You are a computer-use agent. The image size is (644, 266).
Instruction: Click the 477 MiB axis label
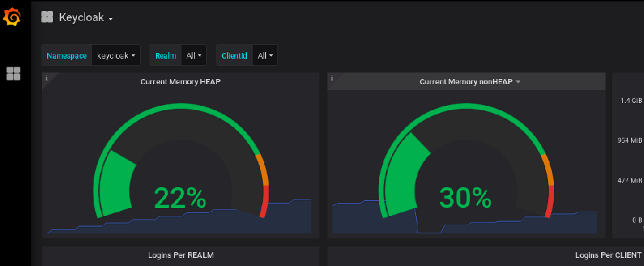(630, 180)
